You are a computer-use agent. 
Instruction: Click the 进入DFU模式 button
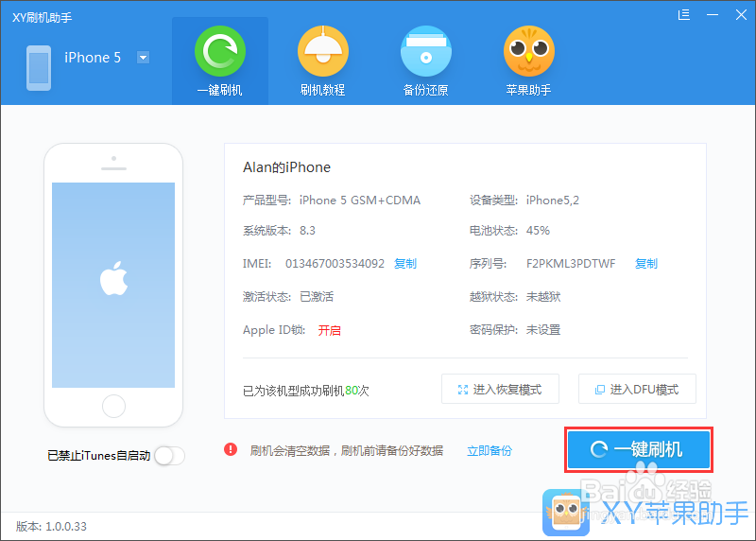(x=637, y=389)
